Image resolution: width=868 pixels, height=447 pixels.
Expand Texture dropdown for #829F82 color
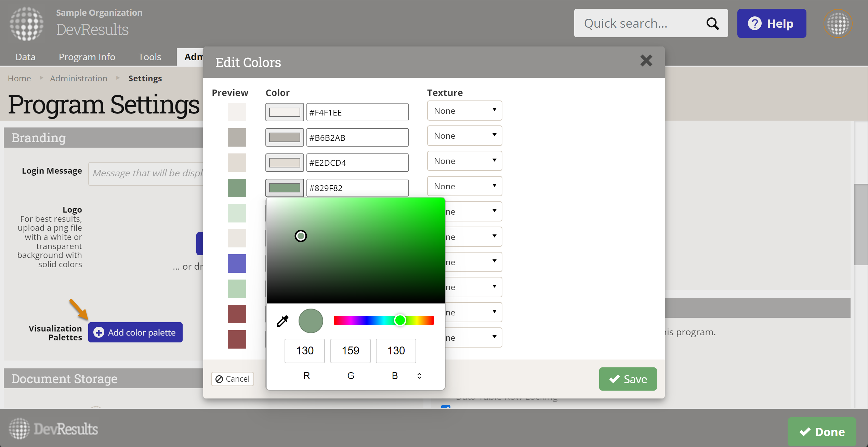tap(464, 186)
